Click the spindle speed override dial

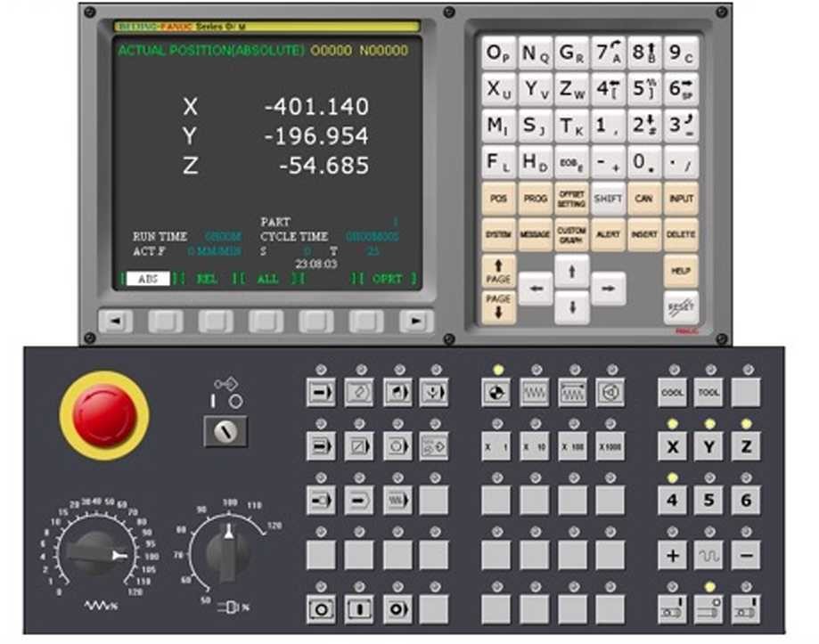pos(228,551)
